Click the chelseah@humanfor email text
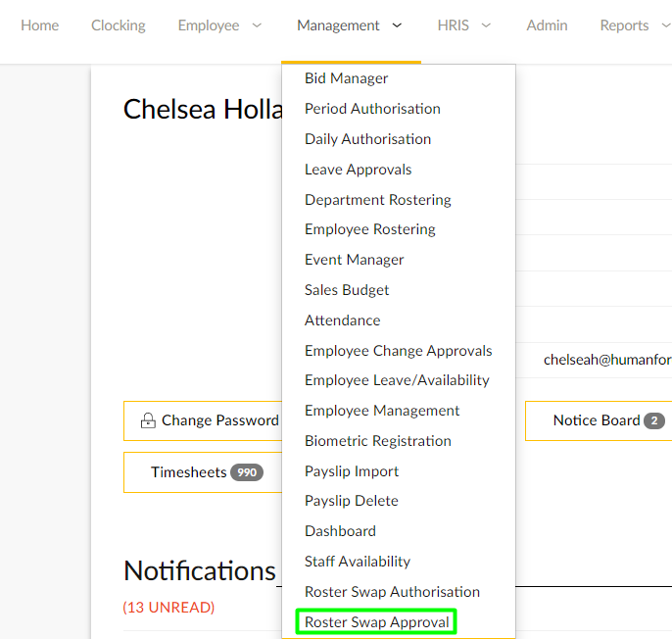This screenshot has width=672, height=639. click(607, 360)
